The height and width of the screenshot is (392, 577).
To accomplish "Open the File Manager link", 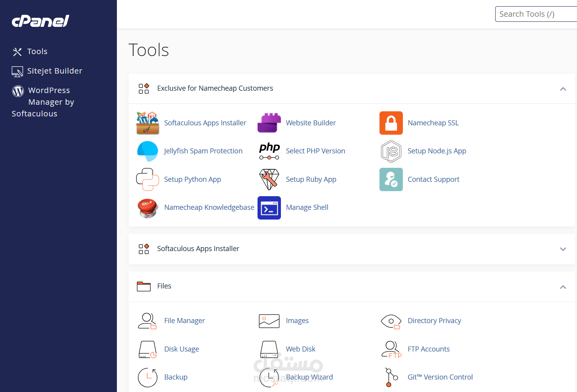I will (x=185, y=321).
